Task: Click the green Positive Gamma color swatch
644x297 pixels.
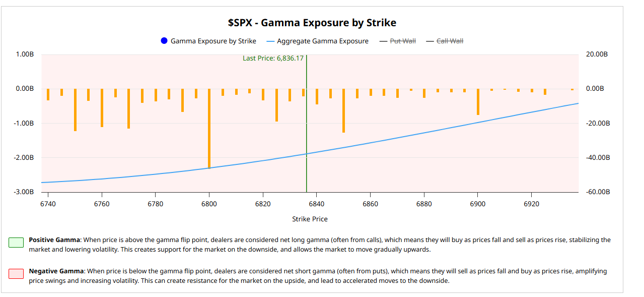Action: 16,243
